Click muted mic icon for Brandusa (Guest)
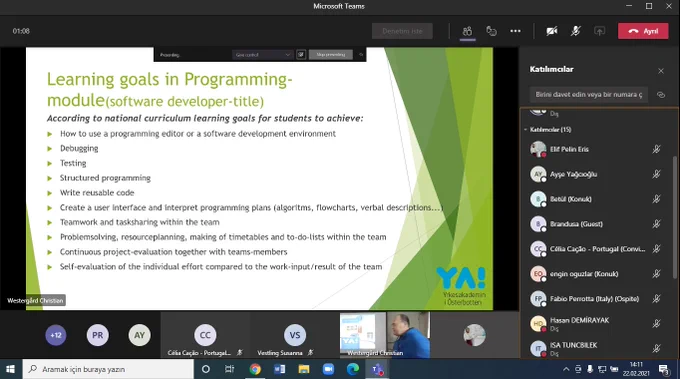Screen dimensions: 680x379 coord(656,224)
